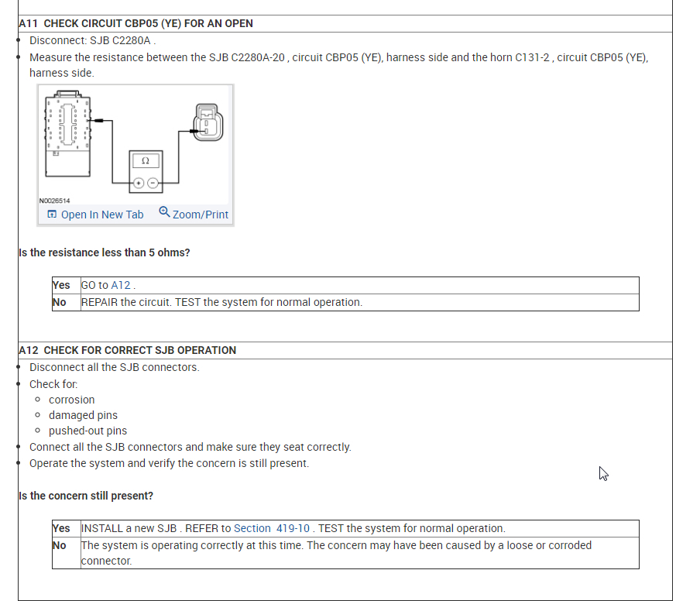Click the meter's positive terminal in the diagram
The width and height of the screenshot is (700, 601).
click(139, 184)
